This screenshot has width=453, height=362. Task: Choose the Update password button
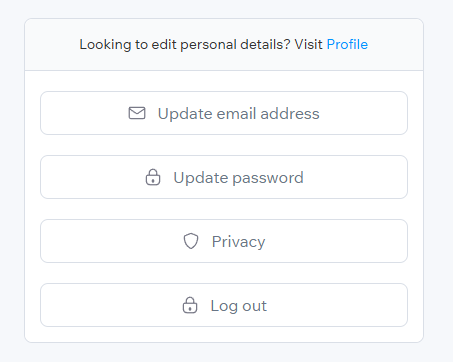224,177
